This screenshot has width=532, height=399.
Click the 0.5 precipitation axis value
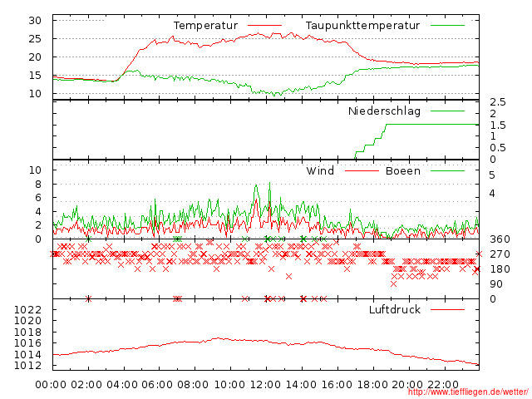tap(497, 148)
